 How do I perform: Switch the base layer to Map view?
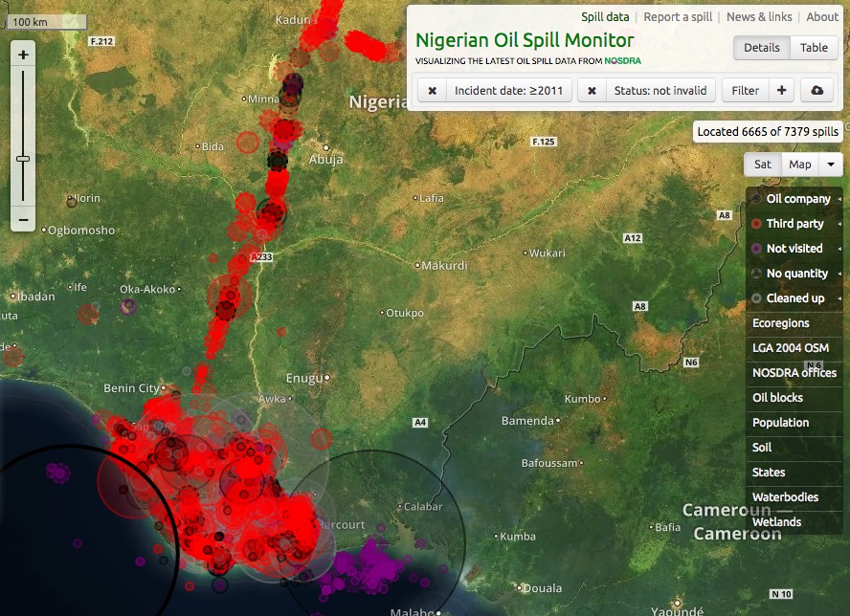click(x=800, y=165)
